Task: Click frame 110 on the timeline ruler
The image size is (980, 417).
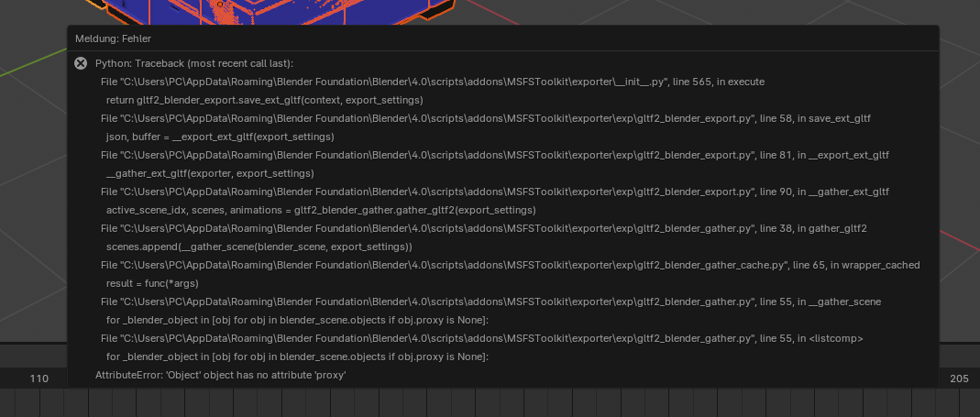Action: tap(39, 379)
